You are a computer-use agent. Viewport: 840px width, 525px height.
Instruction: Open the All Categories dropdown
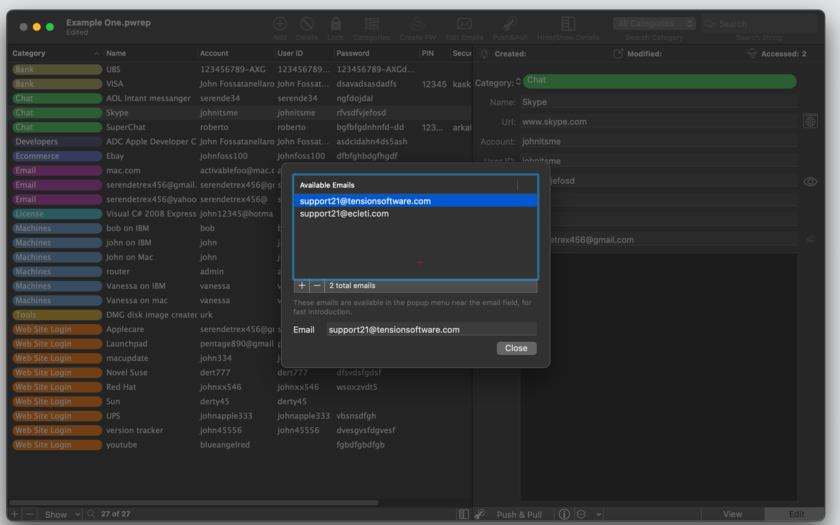(654, 24)
